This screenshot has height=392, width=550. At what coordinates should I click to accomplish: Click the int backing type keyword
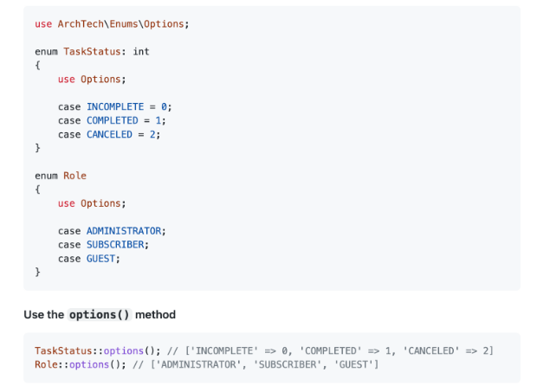tap(141, 52)
